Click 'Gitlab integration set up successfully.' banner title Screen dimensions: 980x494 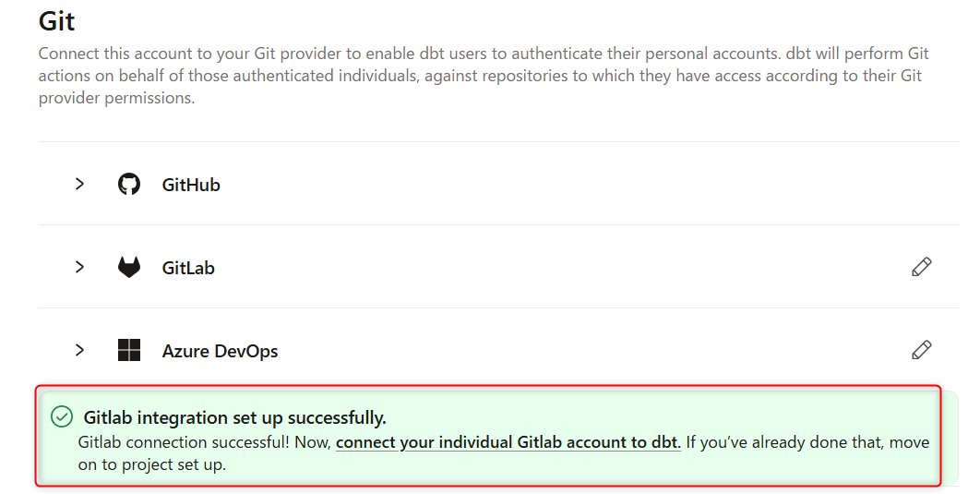235,417
